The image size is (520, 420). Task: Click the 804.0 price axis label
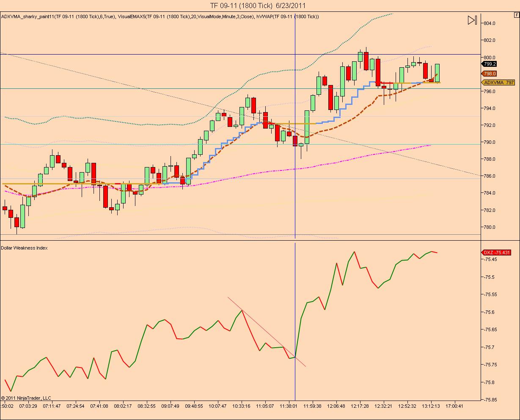click(x=490, y=23)
